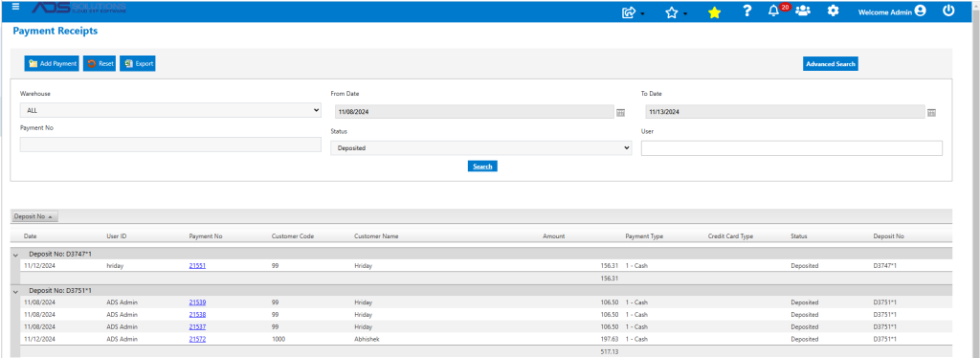Click the Payment No input field
The width and height of the screenshot is (980, 358).
pos(170,145)
